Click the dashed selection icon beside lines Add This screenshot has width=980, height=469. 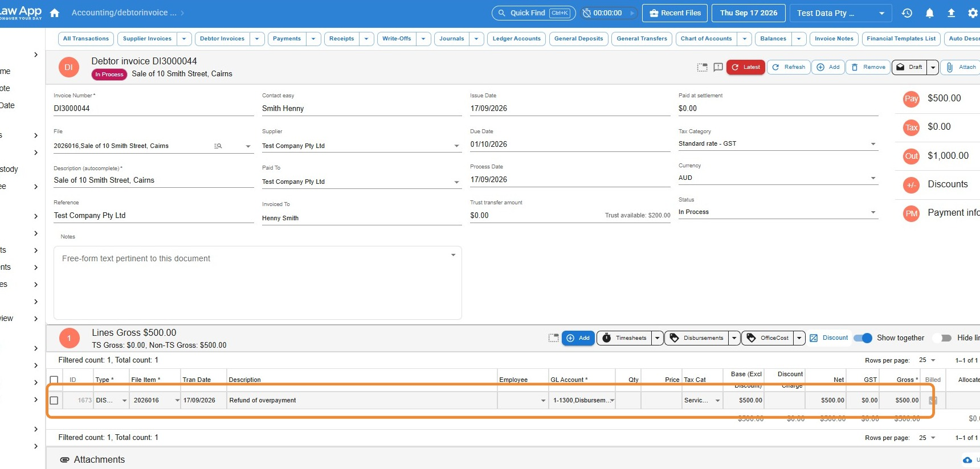pyautogui.click(x=553, y=338)
